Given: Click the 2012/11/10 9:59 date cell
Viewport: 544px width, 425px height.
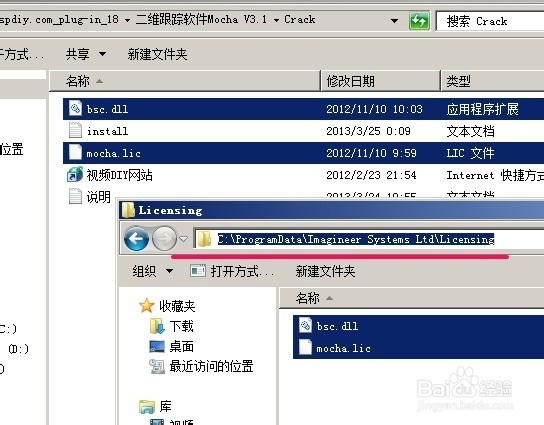Looking at the screenshot, I should (x=371, y=153).
